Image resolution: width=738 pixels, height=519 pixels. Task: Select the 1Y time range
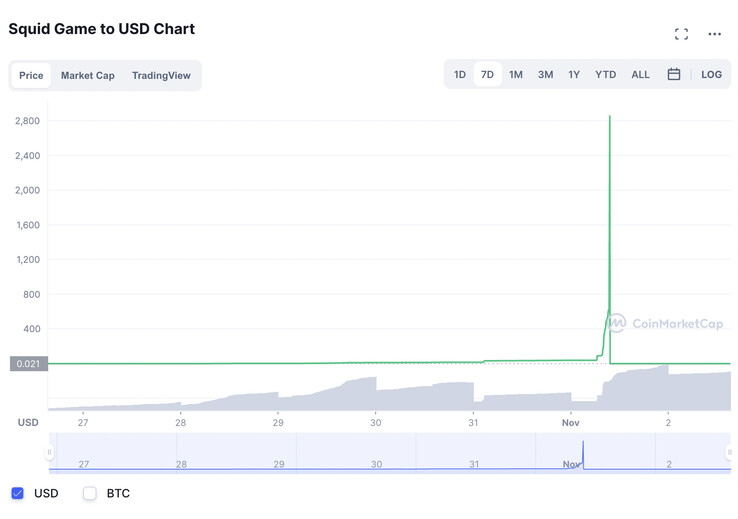pos(574,74)
